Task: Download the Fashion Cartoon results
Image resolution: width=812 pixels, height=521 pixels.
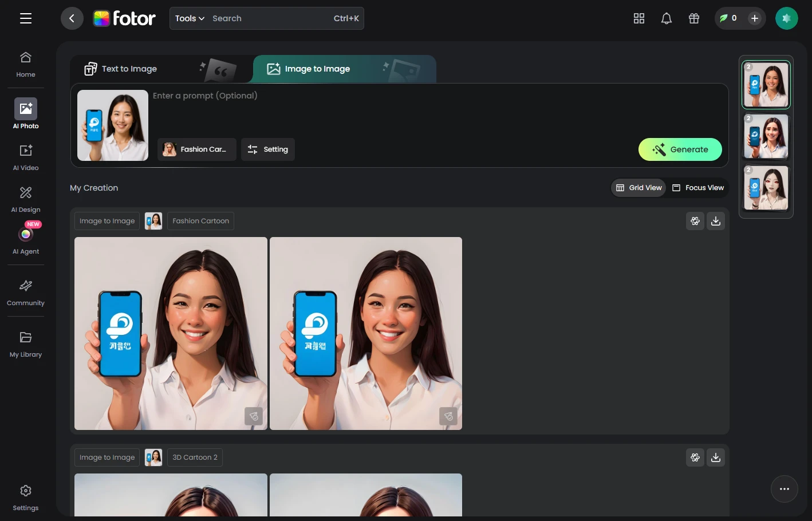Action: pos(716,221)
